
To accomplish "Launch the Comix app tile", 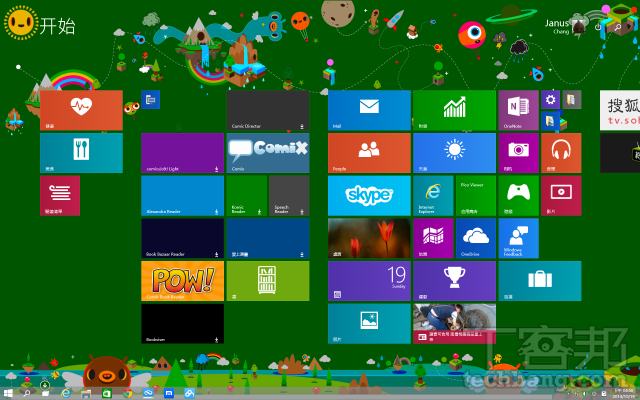I will pos(267,153).
